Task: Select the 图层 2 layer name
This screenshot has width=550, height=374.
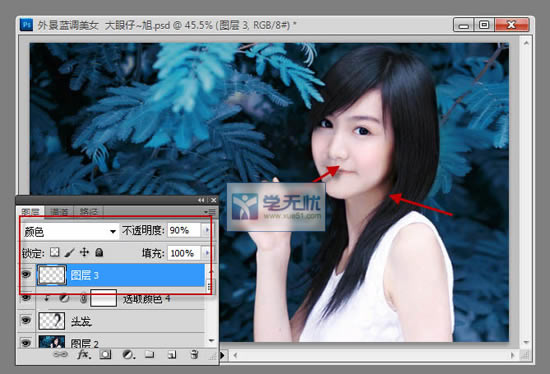Action: (85, 343)
